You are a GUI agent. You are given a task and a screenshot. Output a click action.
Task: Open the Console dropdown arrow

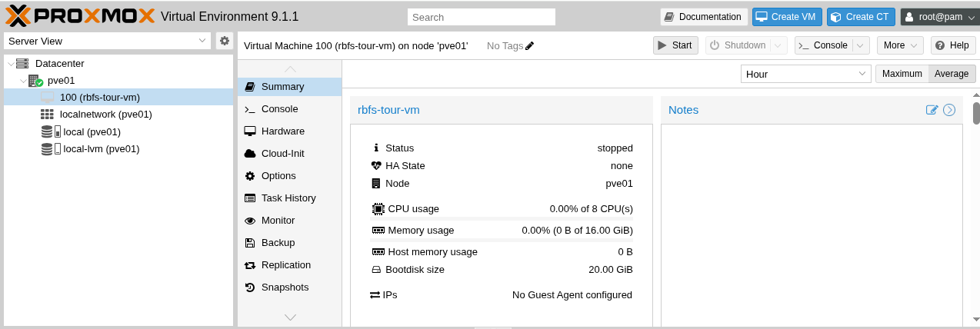tap(861, 45)
